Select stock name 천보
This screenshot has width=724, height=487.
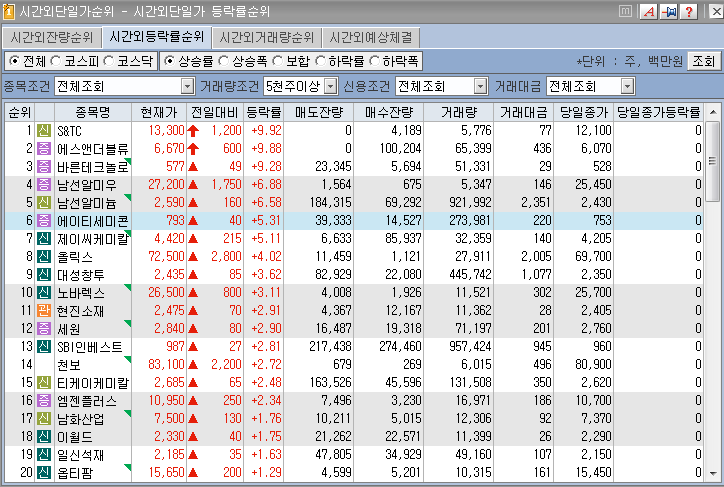[x=69, y=365]
